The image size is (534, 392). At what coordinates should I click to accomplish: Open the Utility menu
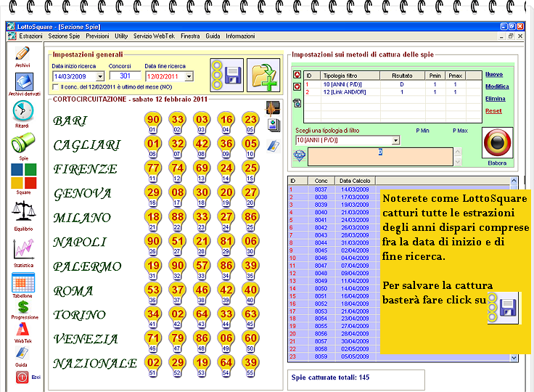(x=121, y=36)
